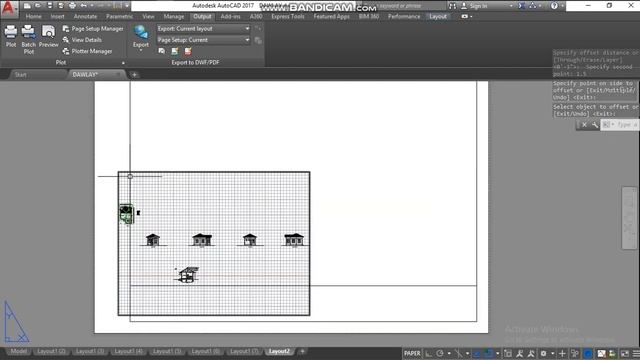Open the Add-ins ribbon tab
Image resolution: width=640 pixels, height=360 pixels.
tap(231, 17)
